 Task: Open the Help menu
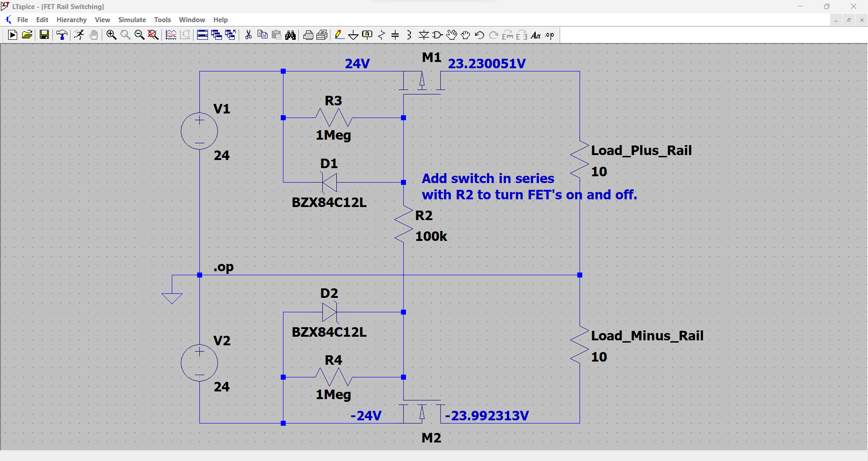pyautogui.click(x=221, y=20)
